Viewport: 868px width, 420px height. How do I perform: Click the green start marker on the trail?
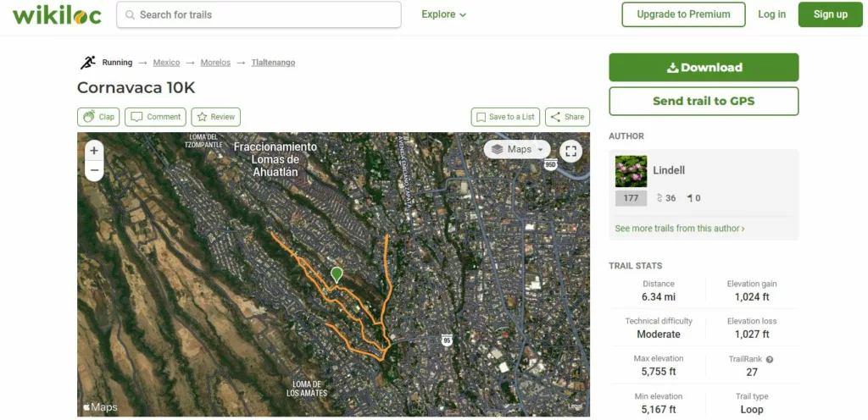(336, 274)
